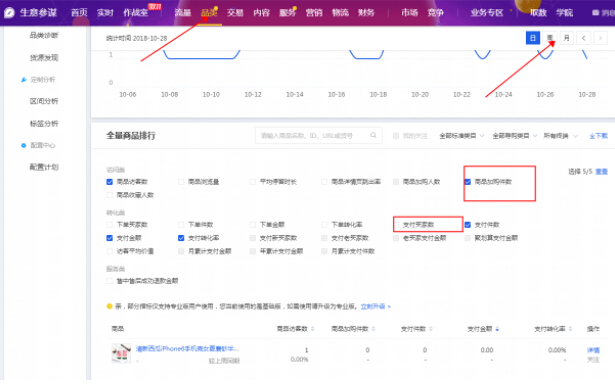This screenshot has width=615, height=386.
Task: Sort by 商品访客数 column sort icon
Action: point(313,329)
